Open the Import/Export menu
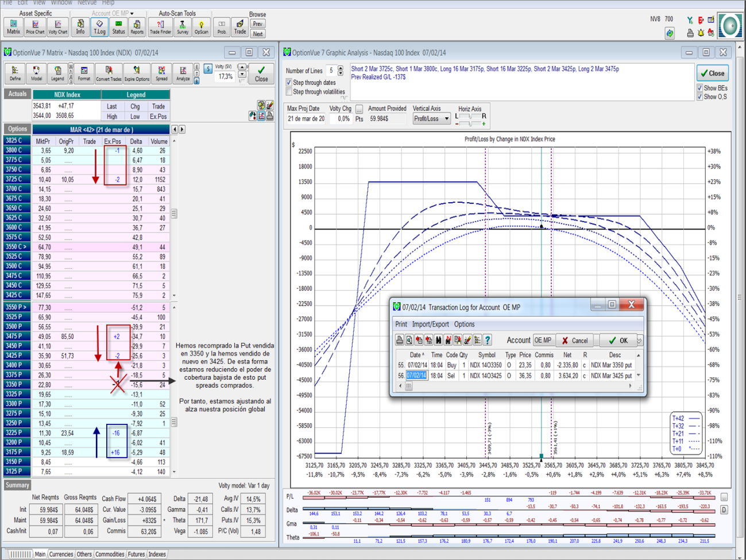The image size is (746, 560). coord(430,324)
